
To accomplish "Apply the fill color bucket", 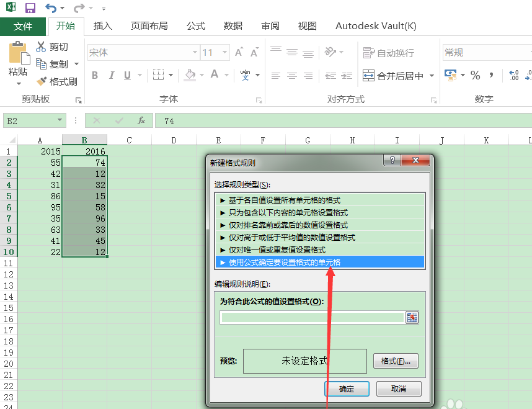I will pos(190,74).
